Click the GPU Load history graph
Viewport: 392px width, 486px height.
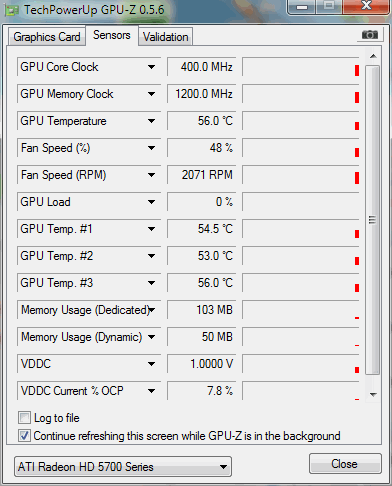pos(301,202)
